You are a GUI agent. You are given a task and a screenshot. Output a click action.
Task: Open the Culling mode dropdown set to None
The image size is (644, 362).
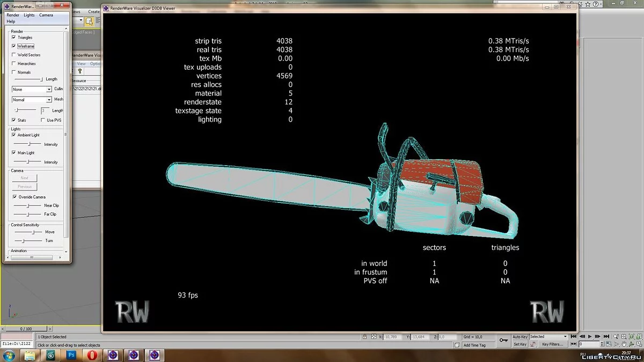coord(32,89)
